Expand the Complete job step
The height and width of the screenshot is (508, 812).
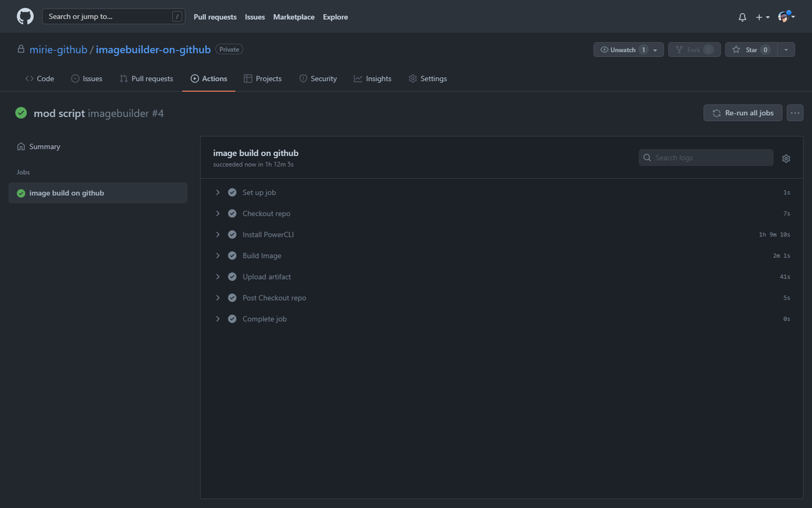pyautogui.click(x=218, y=318)
